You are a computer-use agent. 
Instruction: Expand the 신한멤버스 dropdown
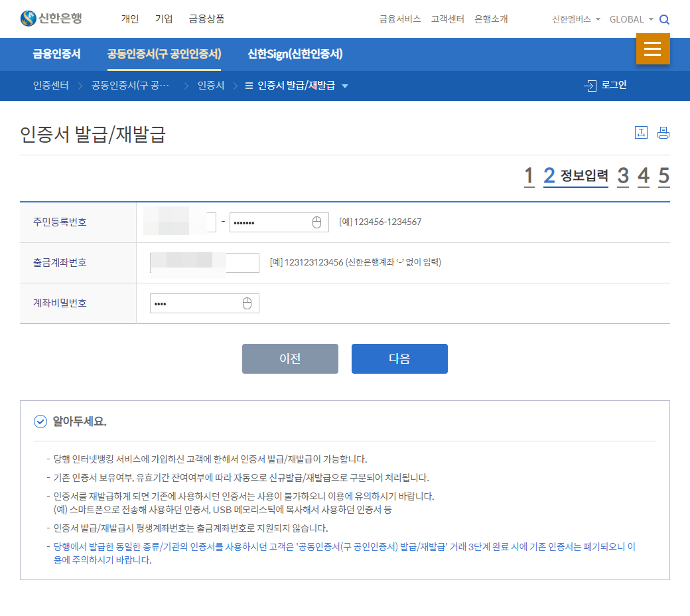(x=573, y=19)
